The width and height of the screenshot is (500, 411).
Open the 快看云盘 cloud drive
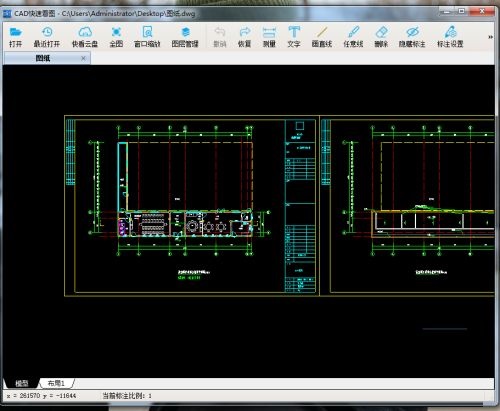[x=85, y=37]
